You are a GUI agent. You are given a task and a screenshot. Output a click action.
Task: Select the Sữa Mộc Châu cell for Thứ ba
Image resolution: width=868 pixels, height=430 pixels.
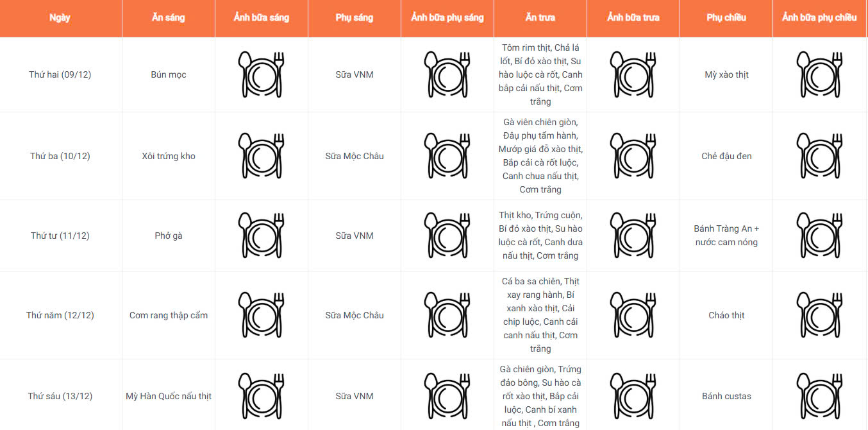tap(355, 156)
